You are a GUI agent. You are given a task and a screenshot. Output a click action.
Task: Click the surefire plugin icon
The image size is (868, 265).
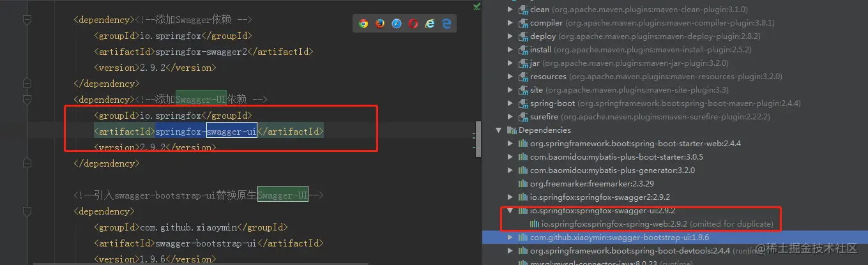click(523, 117)
